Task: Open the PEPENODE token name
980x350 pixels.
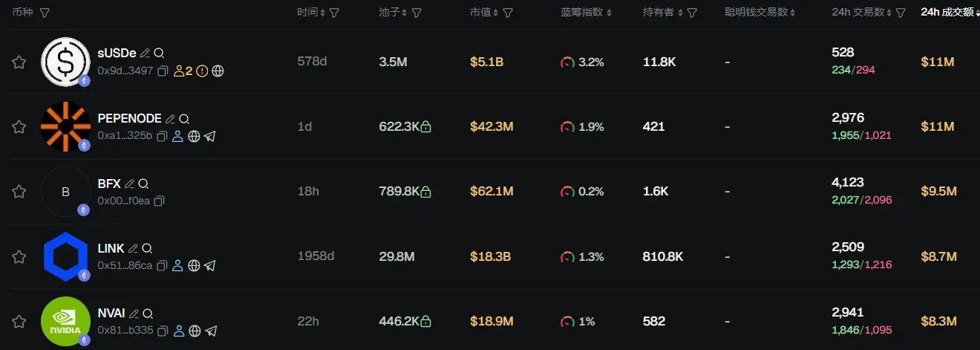Action: pos(129,118)
